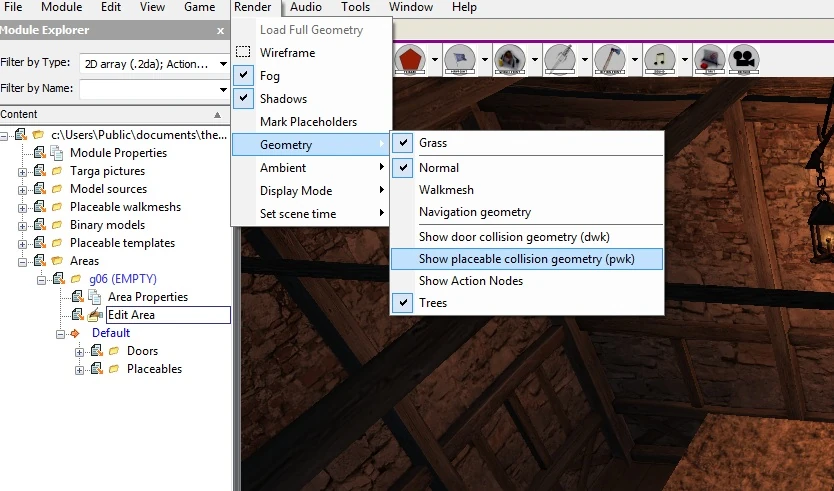Click the axe toolbar icon

pos(610,59)
